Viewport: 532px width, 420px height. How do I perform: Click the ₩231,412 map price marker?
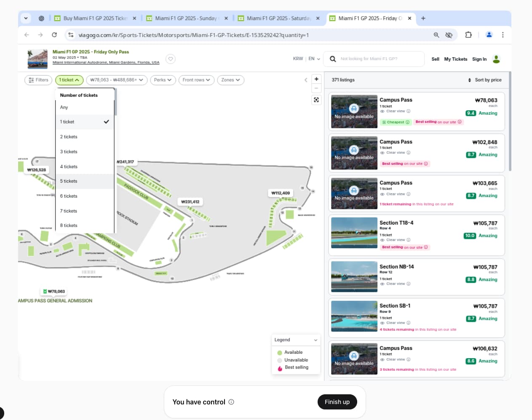pyautogui.click(x=190, y=202)
